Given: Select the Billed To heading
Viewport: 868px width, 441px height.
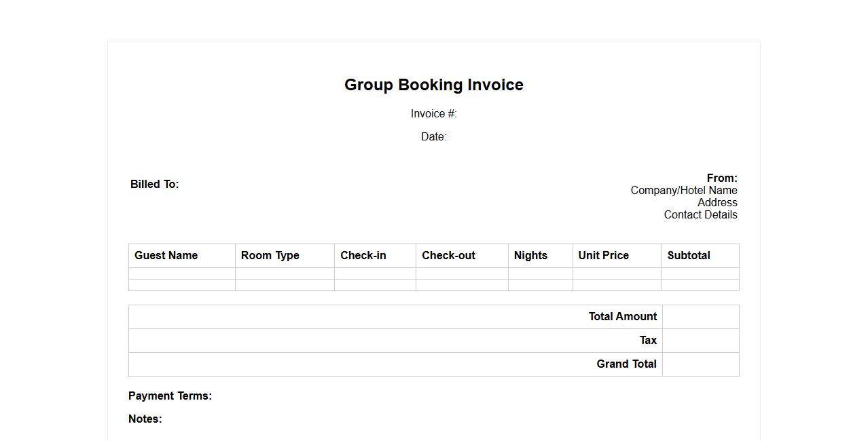Looking at the screenshot, I should [155, 184].
